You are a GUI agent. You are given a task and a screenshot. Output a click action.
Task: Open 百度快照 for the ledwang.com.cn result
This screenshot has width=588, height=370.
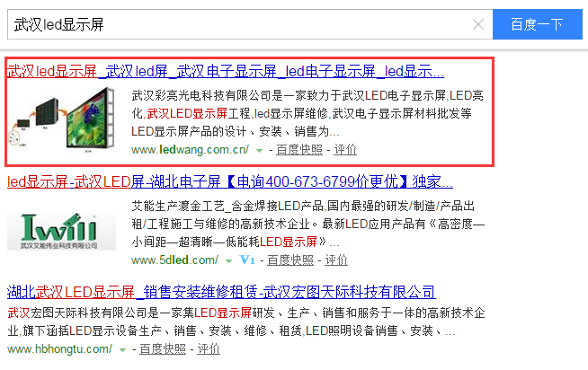(298, 150)
